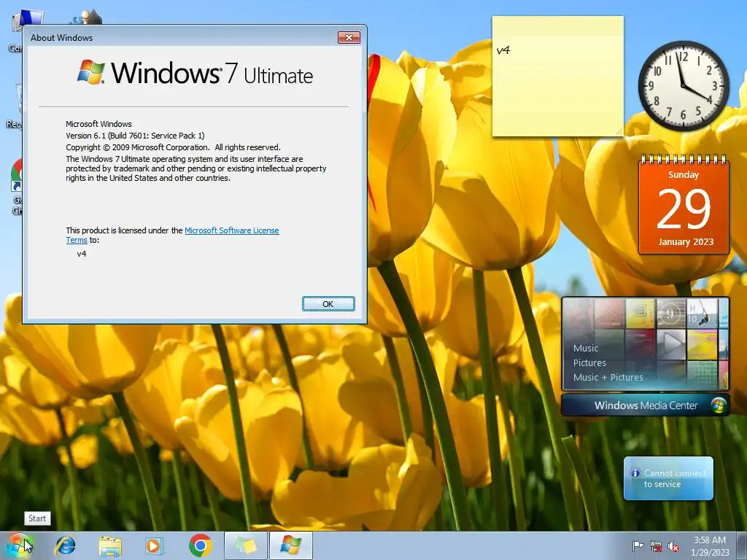Click the Windows Media Center logo icon
The image size is (747, 560).
coord(718,405)
